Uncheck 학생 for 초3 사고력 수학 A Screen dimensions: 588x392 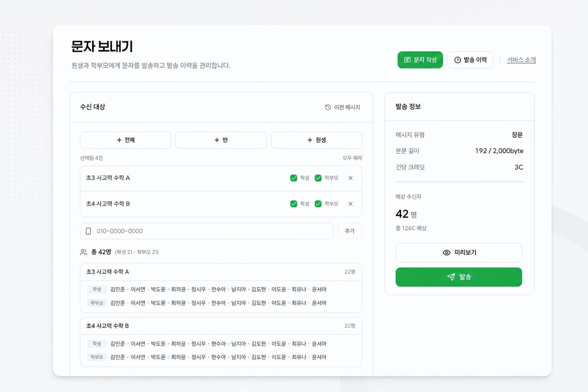coord(294,178)
